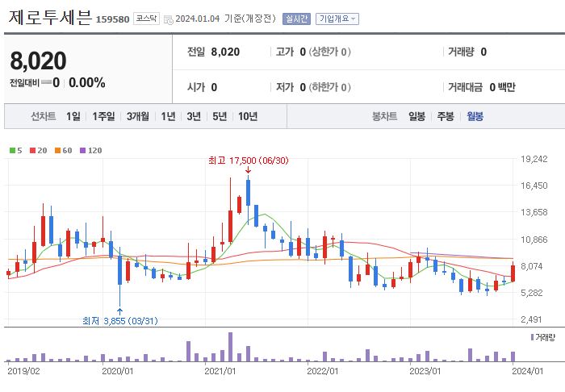This screenshot has width=565, height=392.
Task: Click the 2024.01.04 date text
Action: pos(198,19)
